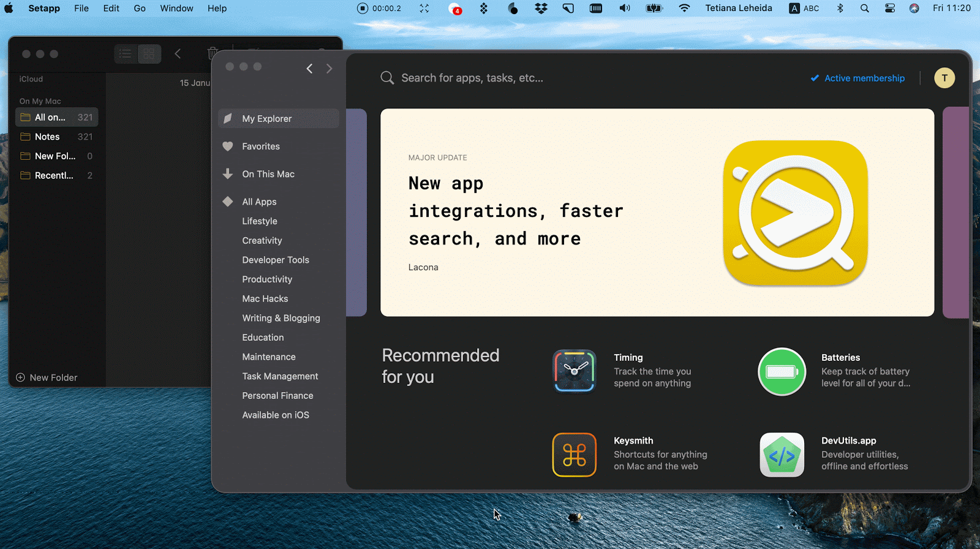Open the Productivity category
The width and height of the screenshot is (980, 549).
pyautogui.click(x=267, y=279)
